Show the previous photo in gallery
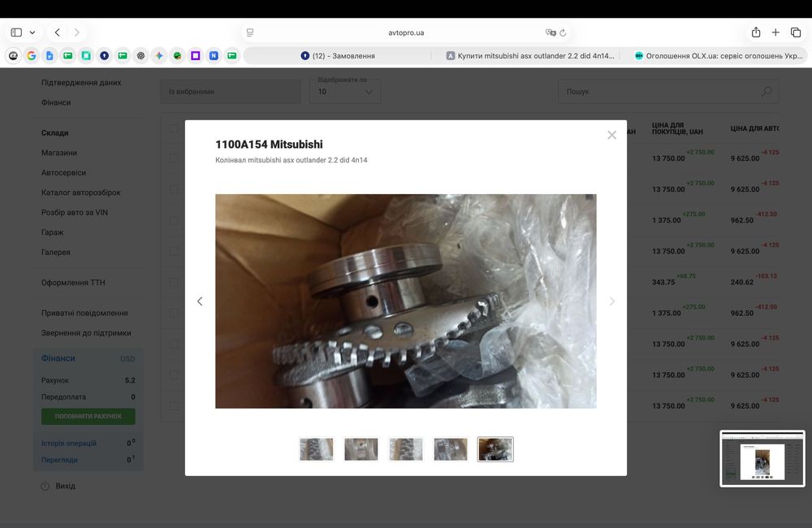 (200, 301)
